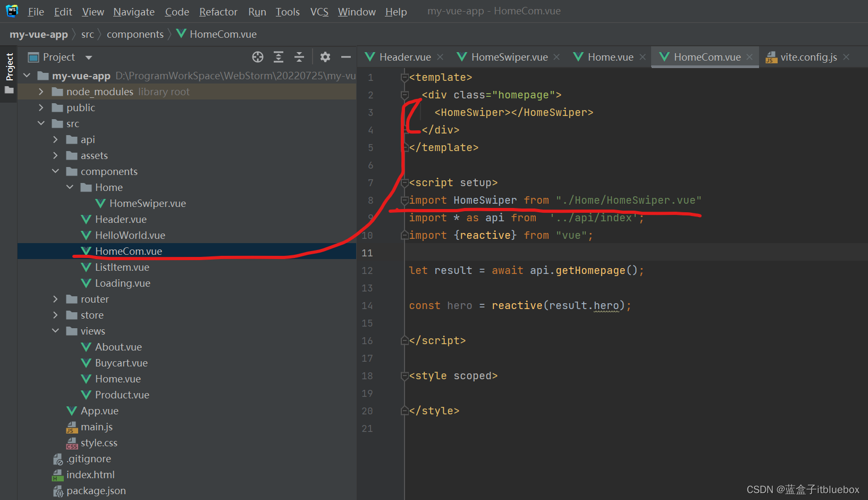Click the Expand All icon in Project panel
The height and width of the screenshot is (500, 868).
279,57
